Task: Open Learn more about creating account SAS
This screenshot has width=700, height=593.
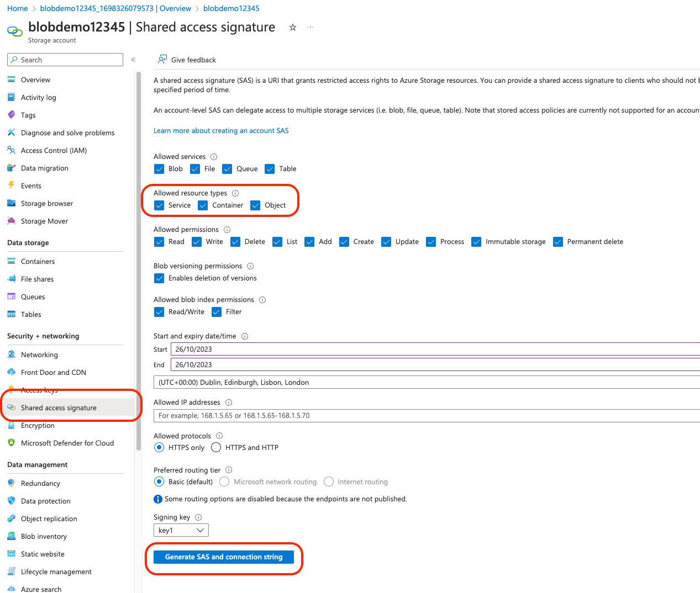Action: pos(221,131)
